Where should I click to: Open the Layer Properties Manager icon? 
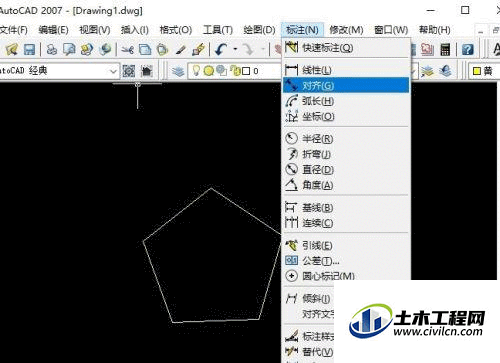[x=178, y=71]
